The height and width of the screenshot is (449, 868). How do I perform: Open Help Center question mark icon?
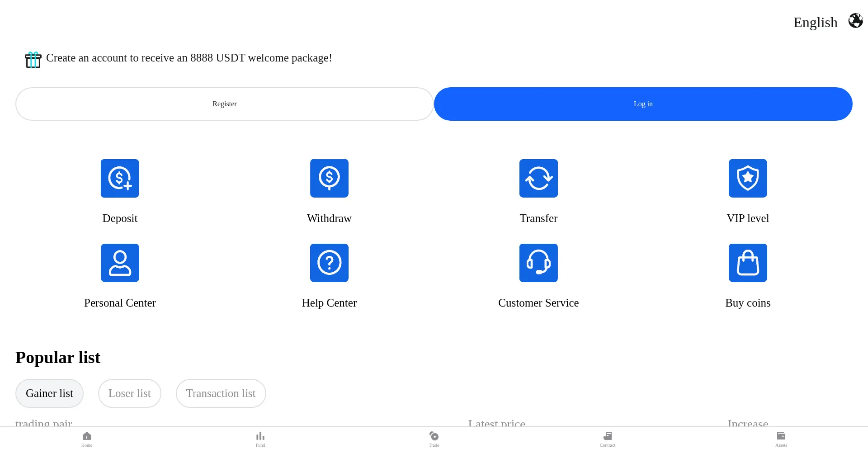click(x=329, y=263)
